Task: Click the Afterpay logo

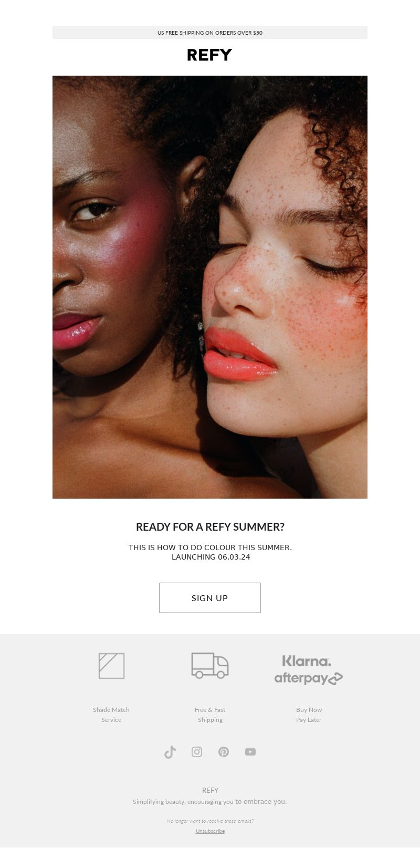Action: coord(309,678)
